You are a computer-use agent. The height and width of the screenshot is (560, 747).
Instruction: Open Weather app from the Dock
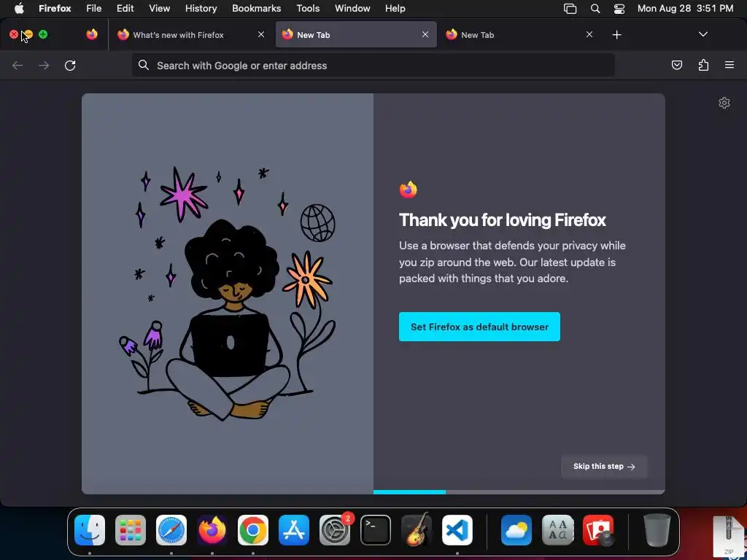coord(516,530)
